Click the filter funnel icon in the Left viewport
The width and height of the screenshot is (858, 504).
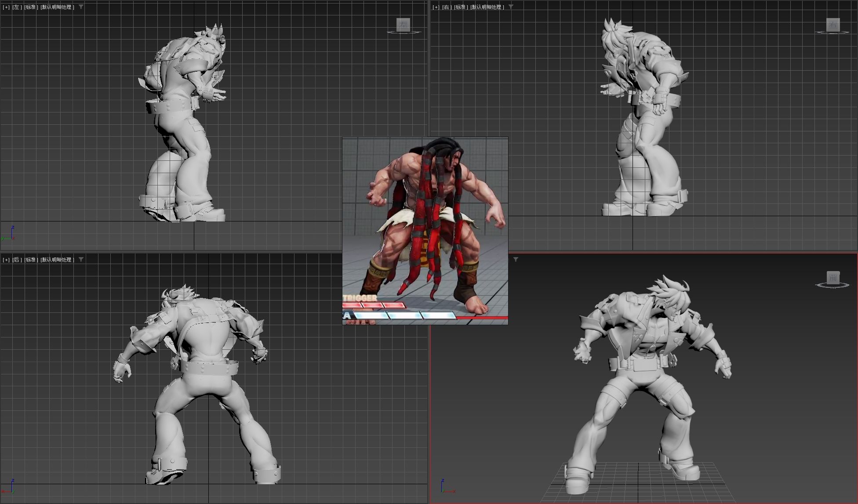pos(81,7)
